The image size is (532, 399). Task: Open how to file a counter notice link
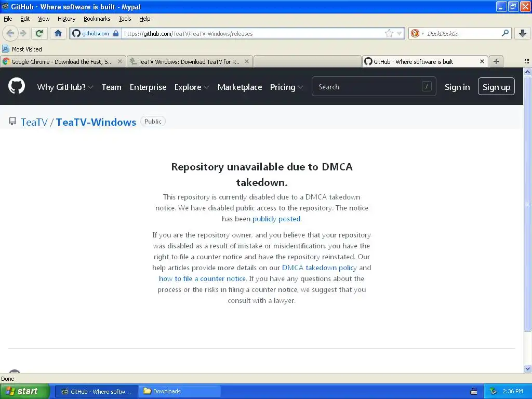[x=202, y=278]
